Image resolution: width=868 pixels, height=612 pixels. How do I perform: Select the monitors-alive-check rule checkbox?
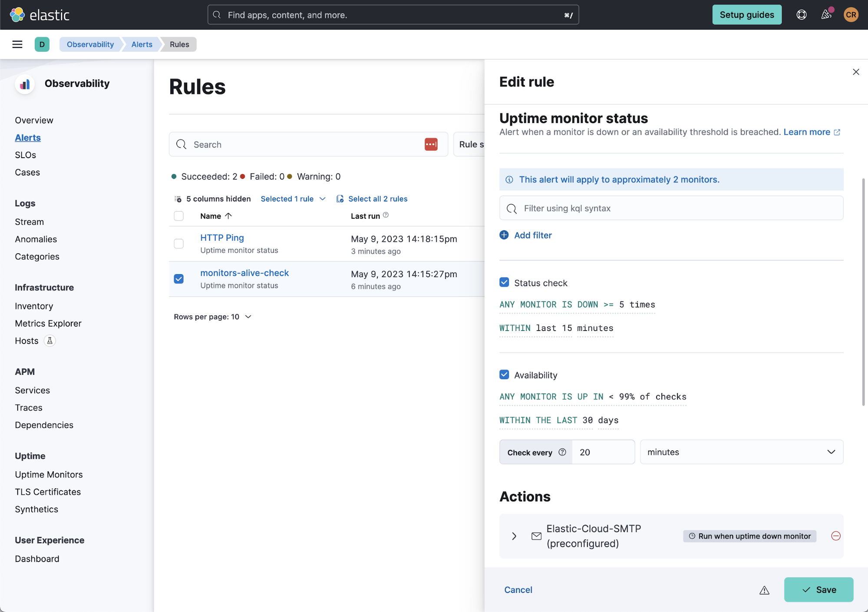coord(178,279)
